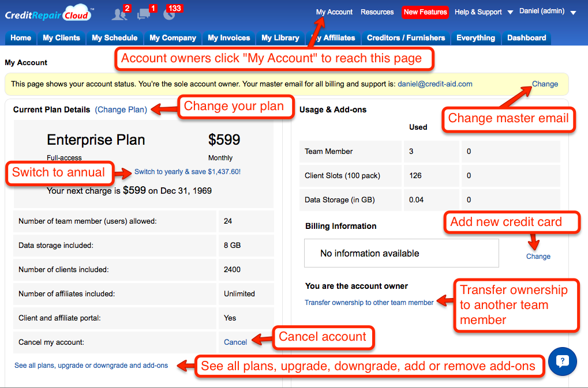Click the Client and affiliate portal label
588x388 pixels.
click(x=59, y=318)
